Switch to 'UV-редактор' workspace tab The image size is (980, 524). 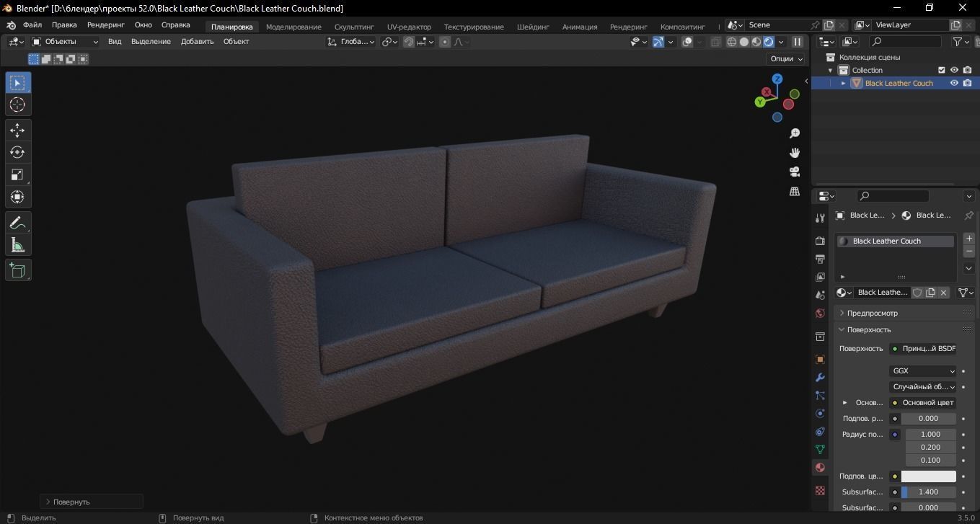409,27
